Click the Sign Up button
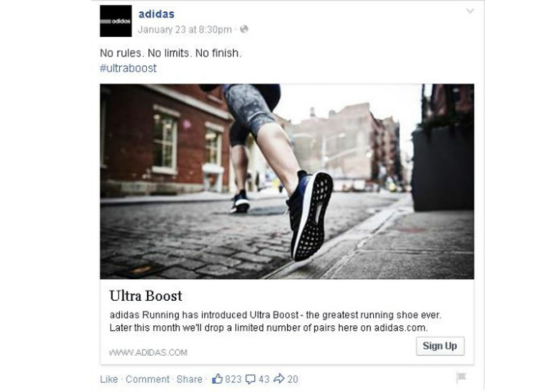Viewport: 557px width, 392px height. [440, 346]
